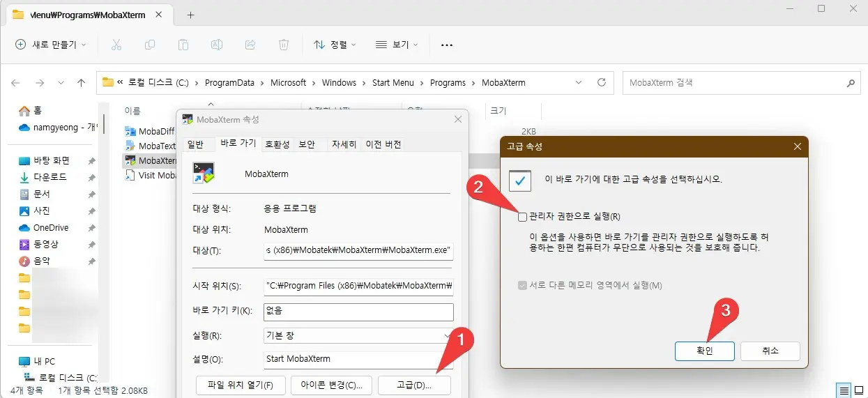
Task: Click 취소 in 고급 속성 dialog
Action: point(770,351)
